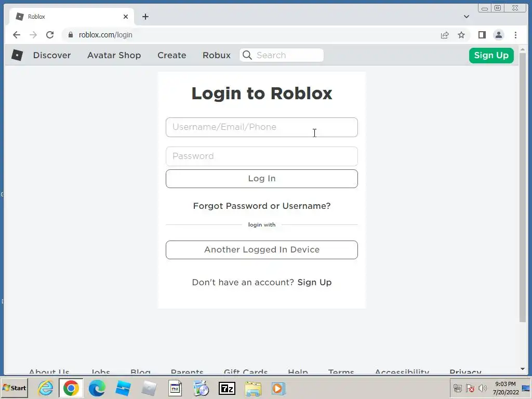Click the volume speaker tray icon
The height and width of the screenshot is (399, 532).
click(x=482, y=388)
